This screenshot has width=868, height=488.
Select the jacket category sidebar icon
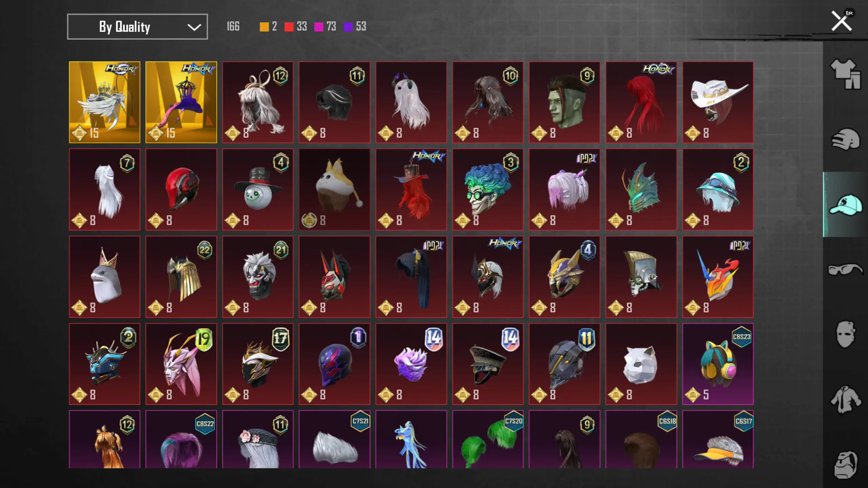point(845,400)
